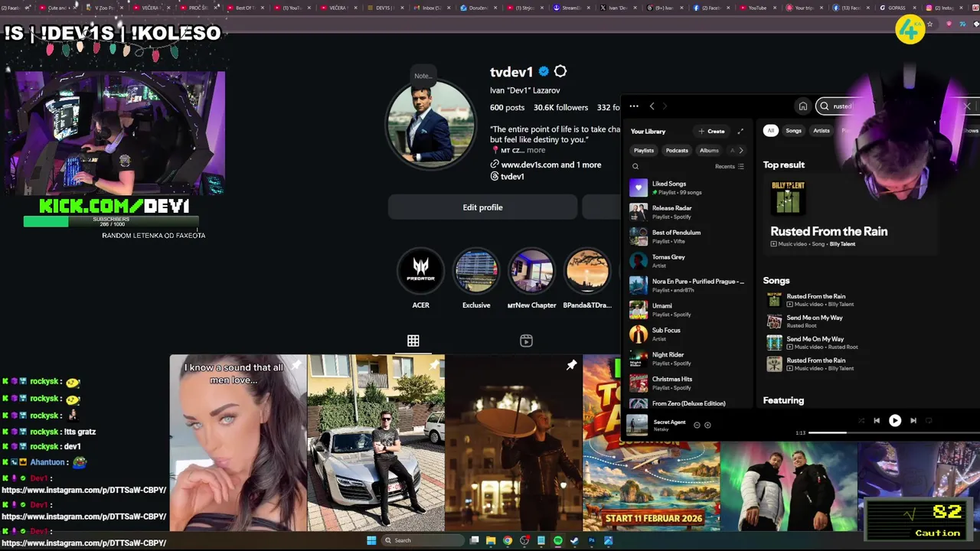Hide Secret Agent track from taste
This screenshot has height=551, width=980.
pos(697,425)
